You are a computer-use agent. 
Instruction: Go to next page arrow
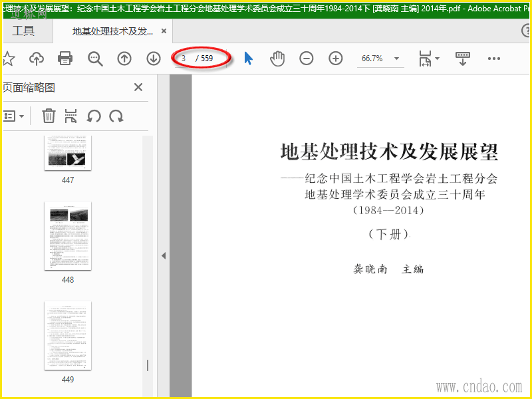point(154,59)
